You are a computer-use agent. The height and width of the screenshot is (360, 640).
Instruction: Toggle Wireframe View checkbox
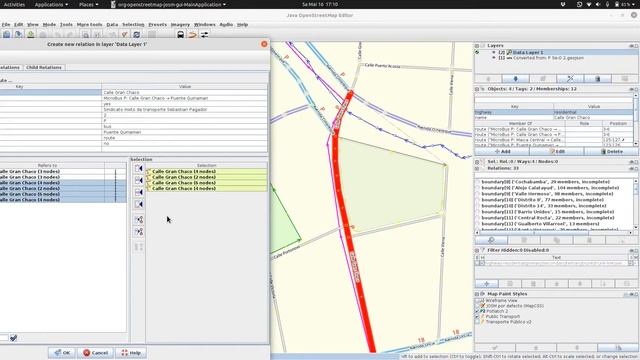point(477,300)
